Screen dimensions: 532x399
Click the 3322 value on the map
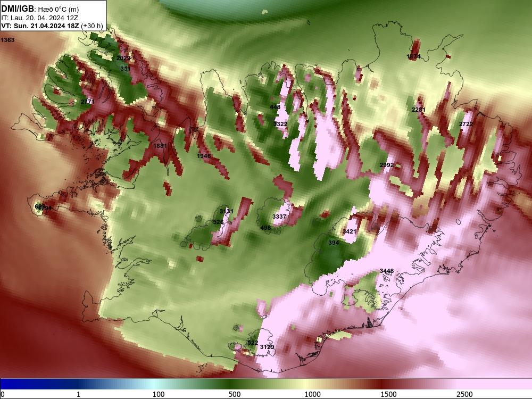tap(280, 124)
